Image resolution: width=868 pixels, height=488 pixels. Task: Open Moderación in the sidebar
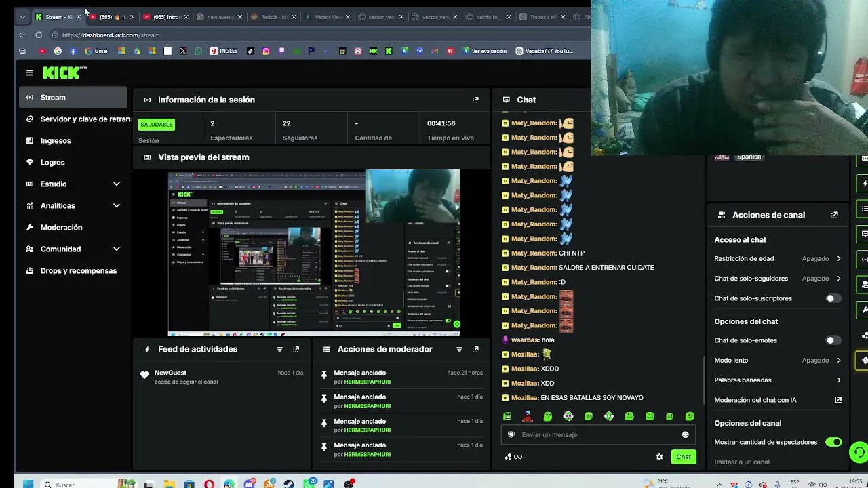pos(73,227)
